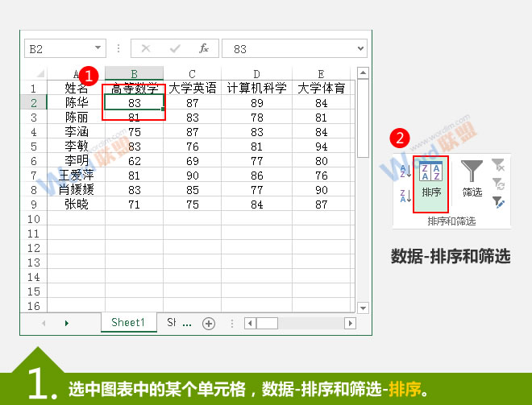Add a new sheet with plus button
The height and width of the screenshot is (405, 532).
209,323
